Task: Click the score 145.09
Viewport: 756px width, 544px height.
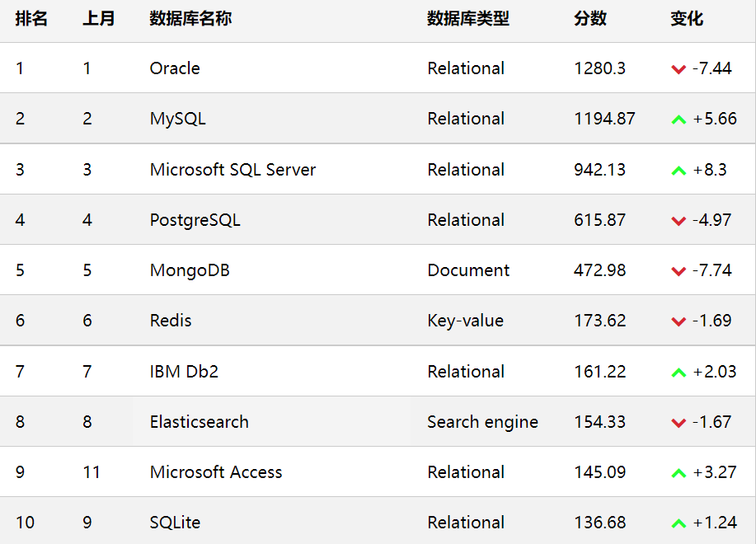Action: tap(599, 472)
